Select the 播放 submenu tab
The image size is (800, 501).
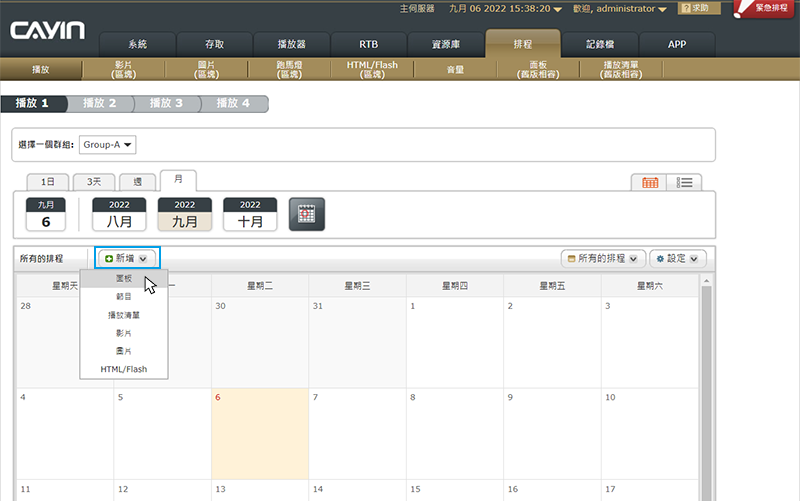41,69
